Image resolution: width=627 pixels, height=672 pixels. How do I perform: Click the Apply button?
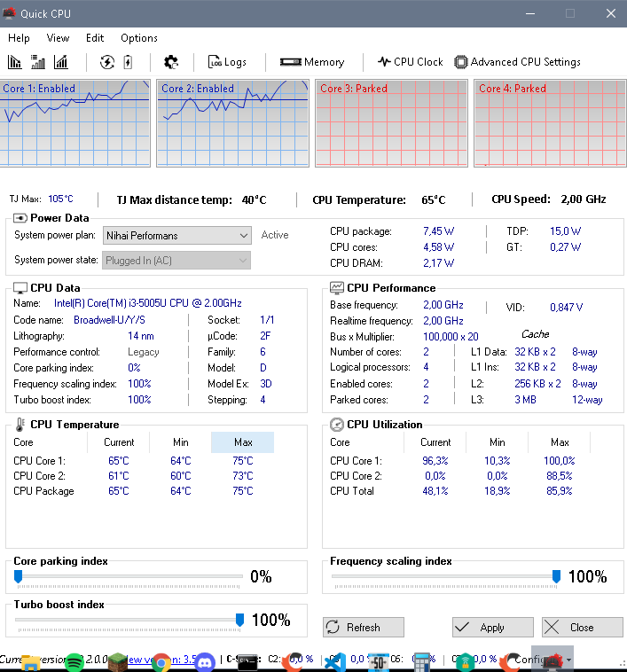point(493,628)
